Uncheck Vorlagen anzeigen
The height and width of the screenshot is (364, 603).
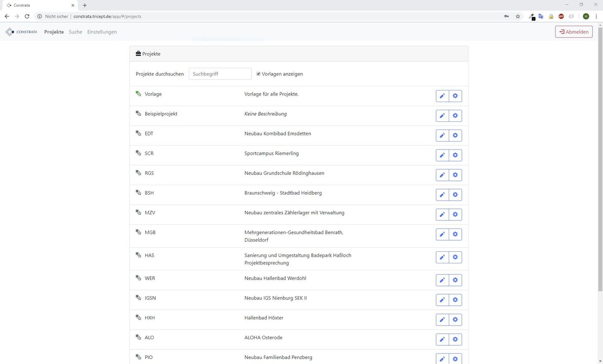click(259, 74)
